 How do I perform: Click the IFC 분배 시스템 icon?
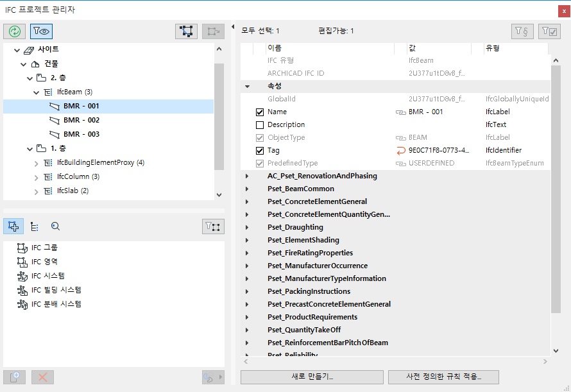(x=22, y=305)
